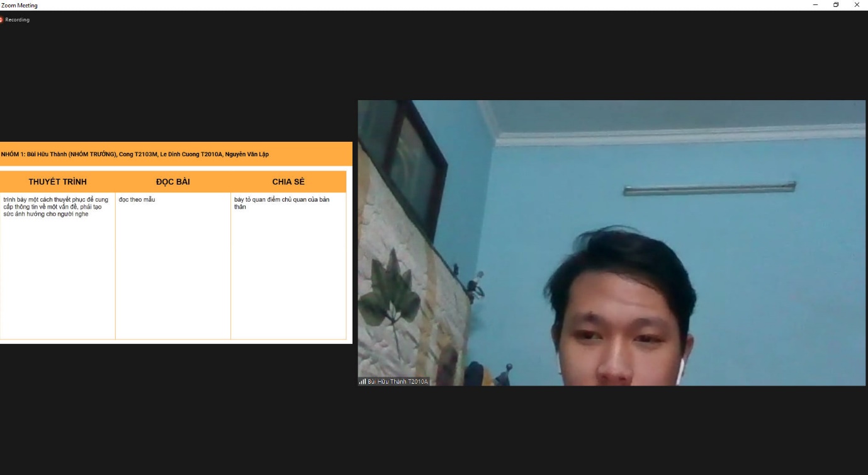
Task: Restore down the Zoom Meeting window
Action: (836, 5)
